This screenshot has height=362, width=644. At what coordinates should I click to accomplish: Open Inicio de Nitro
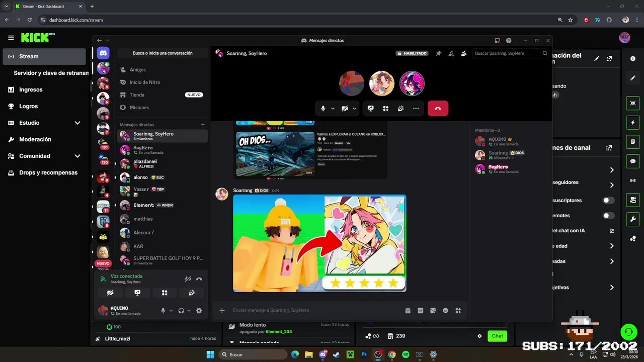[x=163, y=82]
